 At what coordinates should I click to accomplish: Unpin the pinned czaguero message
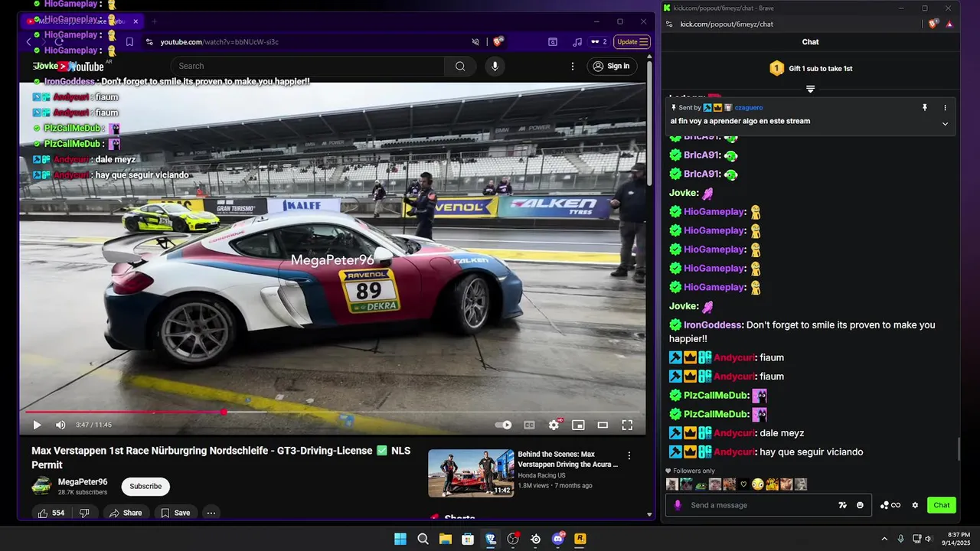(924, 108)
